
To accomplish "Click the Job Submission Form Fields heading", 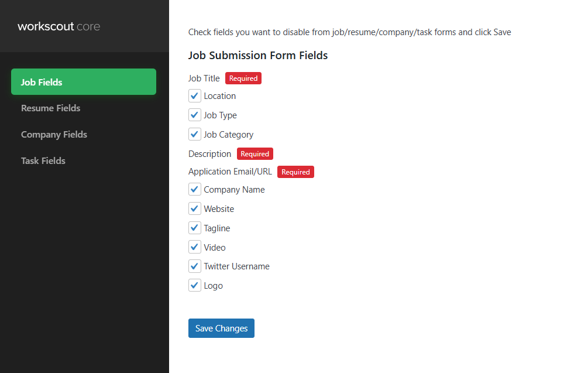I will (258, 56).
